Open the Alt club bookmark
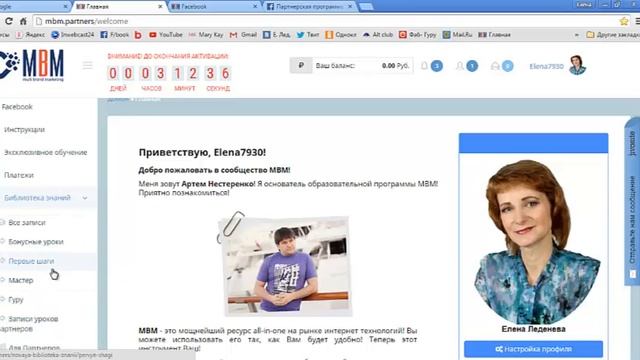Image resolution: width=640 pixels, height=360 pixels. [x=378, y=35]
